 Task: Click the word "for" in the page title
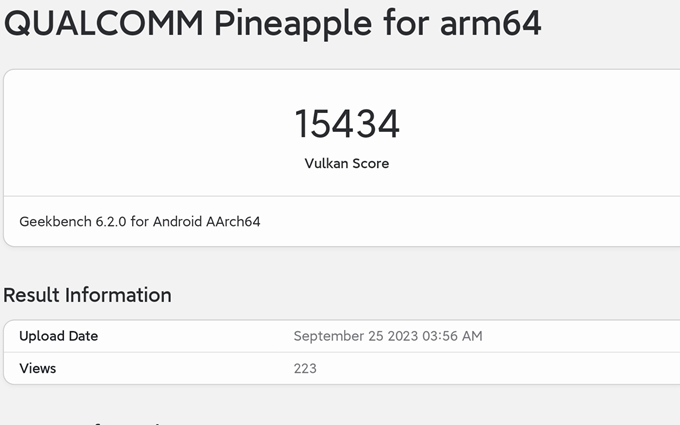(406, 23)
